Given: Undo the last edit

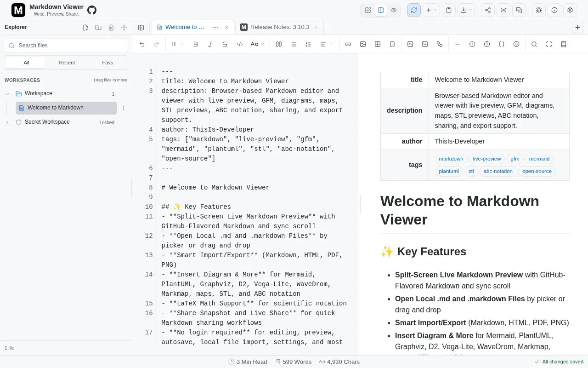Looking at the screenshot, I should [x=142, y=44].
